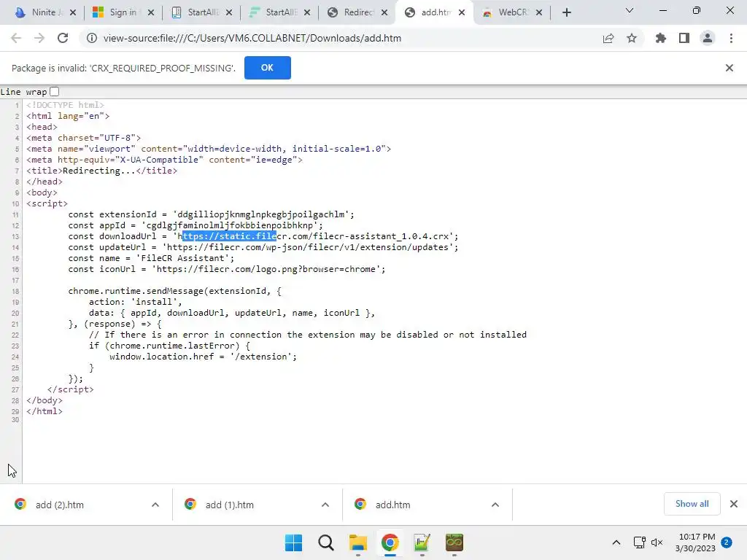Click the viewport meta tag line
The height and width of the screenshot is (560, 747).
[x=209, y=149]
